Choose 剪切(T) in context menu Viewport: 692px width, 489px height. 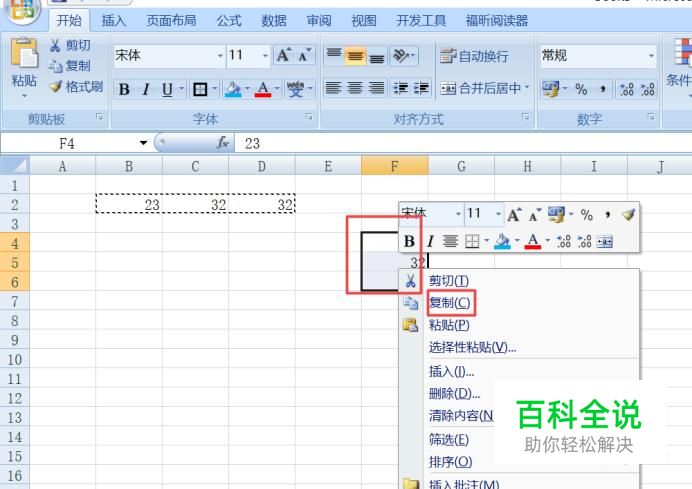pyautogui.click(x=519, y=281)
